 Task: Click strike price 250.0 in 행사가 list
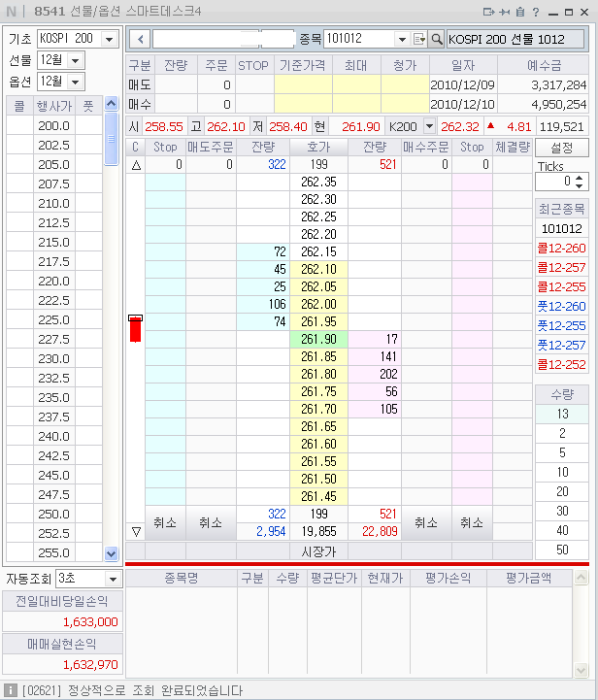point(54,515)
